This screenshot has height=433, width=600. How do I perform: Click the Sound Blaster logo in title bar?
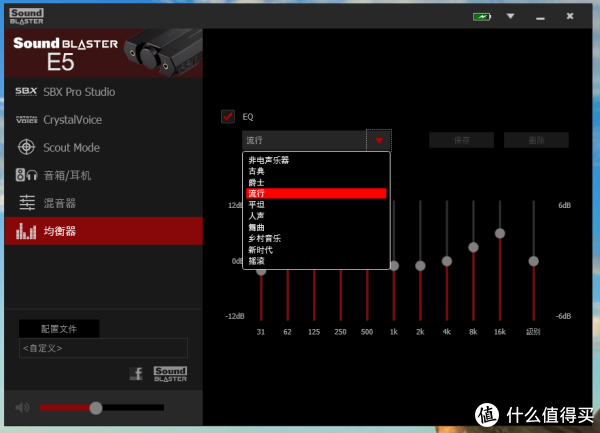coord(26,16)
